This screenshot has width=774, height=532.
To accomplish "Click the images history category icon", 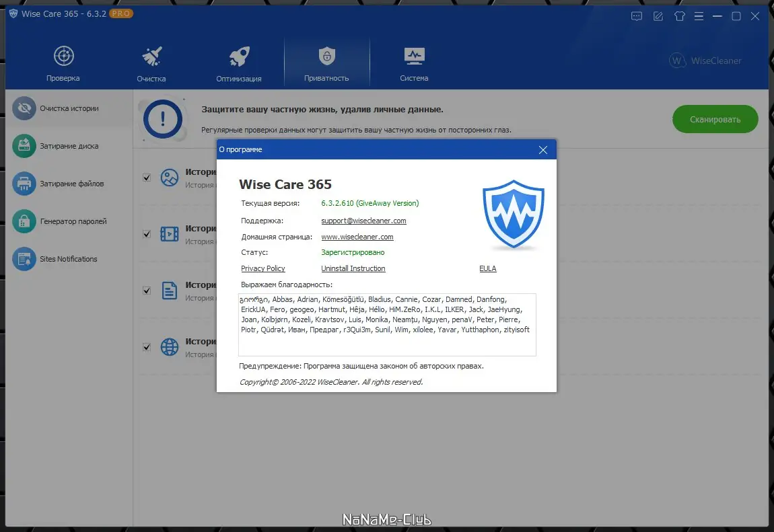I will (x=170, y=178).
